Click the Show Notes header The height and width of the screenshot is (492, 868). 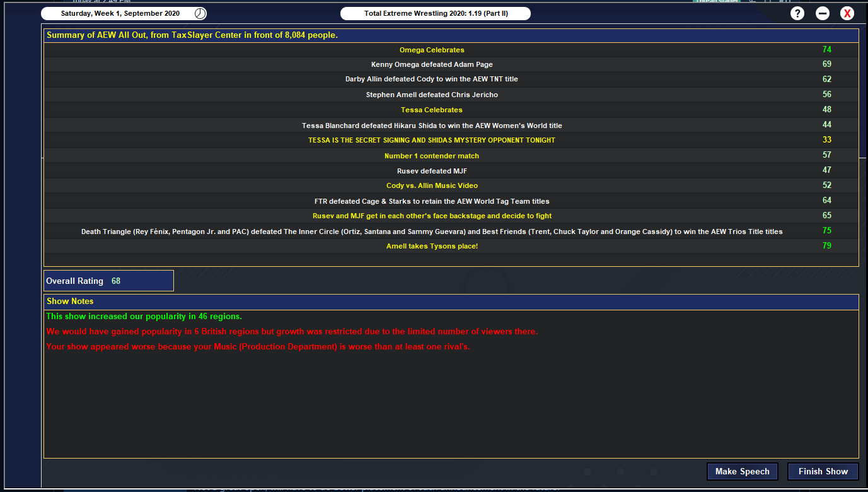451,302
